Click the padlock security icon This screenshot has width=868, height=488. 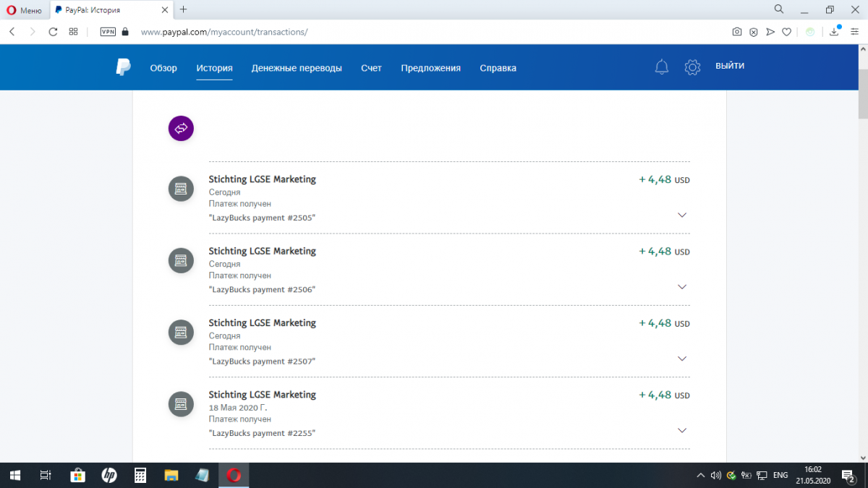click(x=125, y=32)
